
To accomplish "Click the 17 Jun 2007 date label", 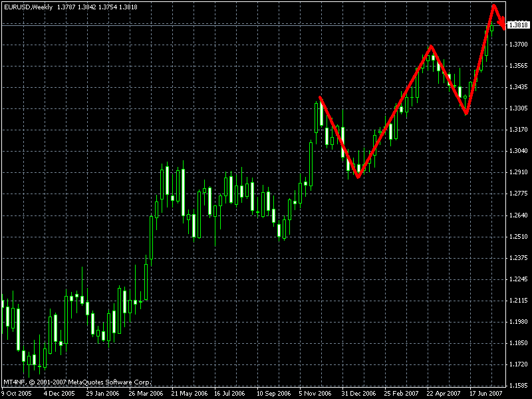I will (x=486, y=394).
